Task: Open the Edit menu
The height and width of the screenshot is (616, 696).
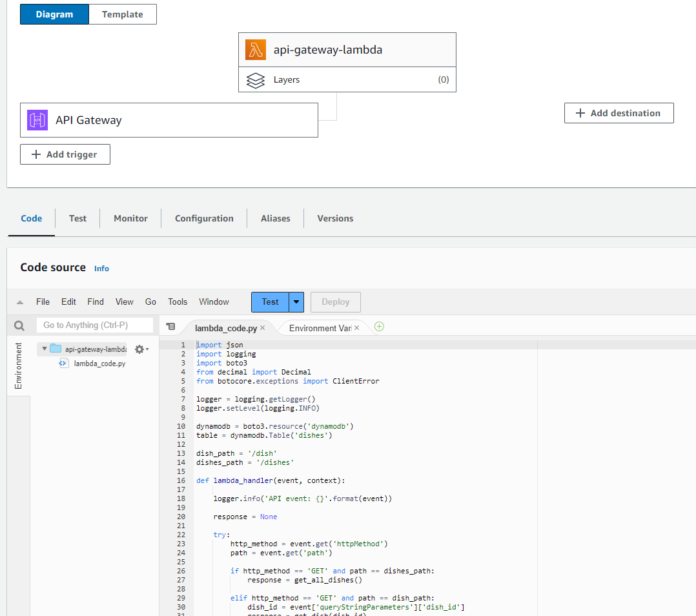Action: click(68, 302)
